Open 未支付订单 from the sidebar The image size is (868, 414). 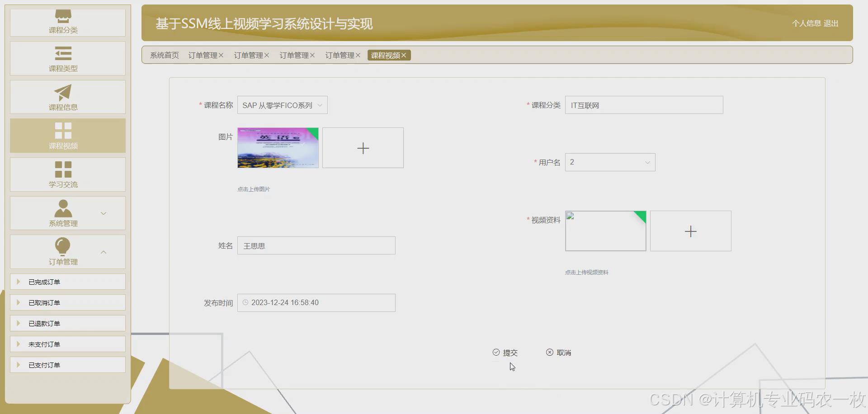(x=43, y=343)
